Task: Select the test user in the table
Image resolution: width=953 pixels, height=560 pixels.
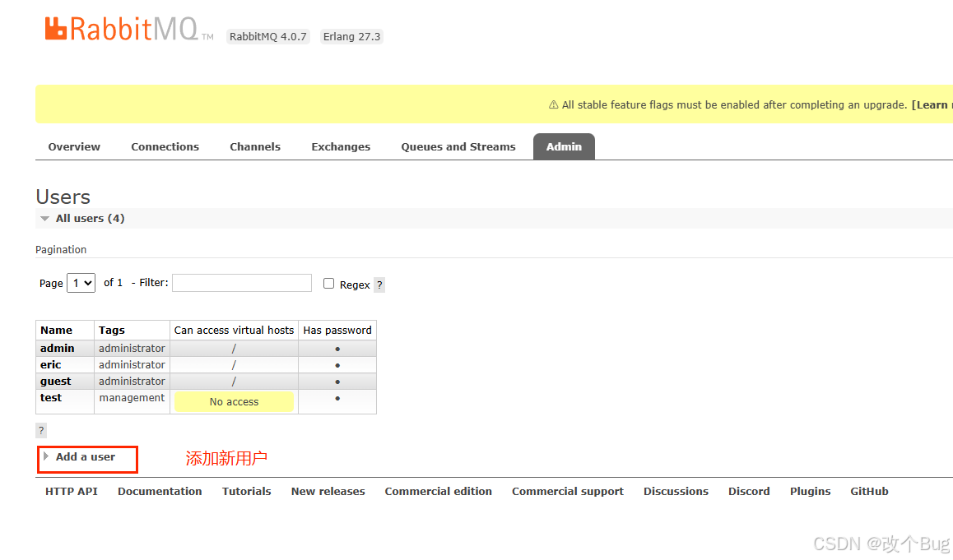Action: click(51, 397)
